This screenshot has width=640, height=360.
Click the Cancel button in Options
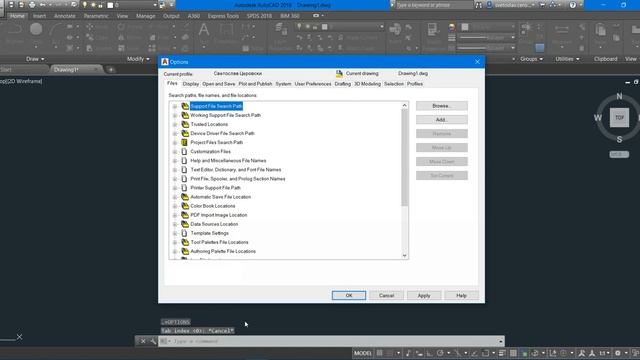click(386, 296)
